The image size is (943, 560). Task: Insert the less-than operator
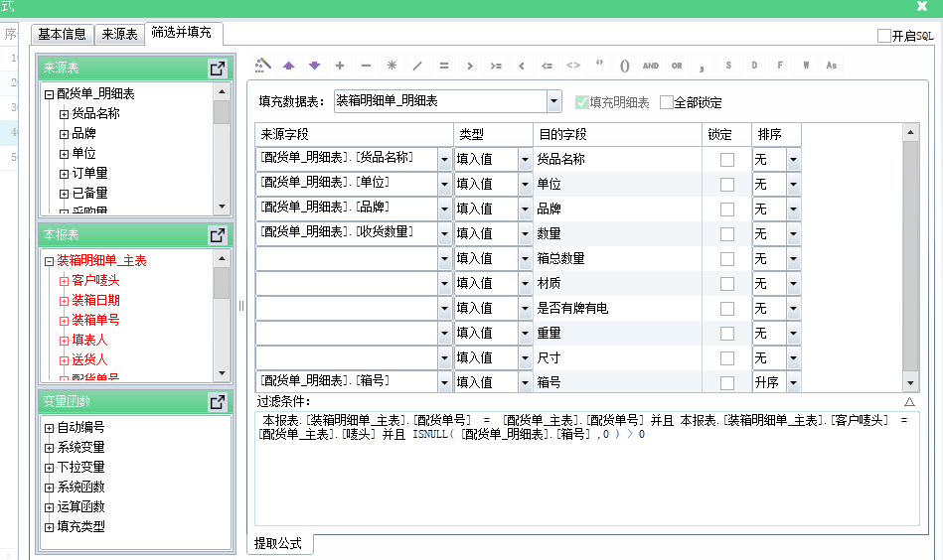pyautogui.click(x=522, y=66)
